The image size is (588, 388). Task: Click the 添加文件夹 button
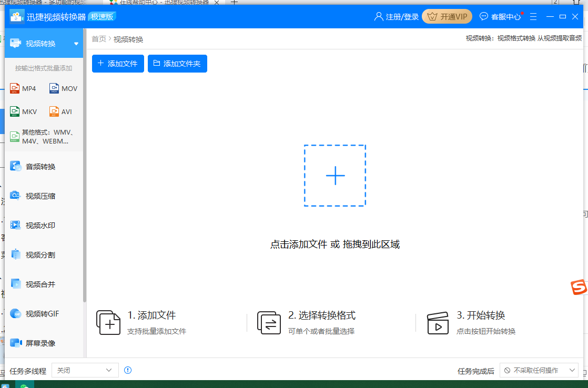coord(177,63)
